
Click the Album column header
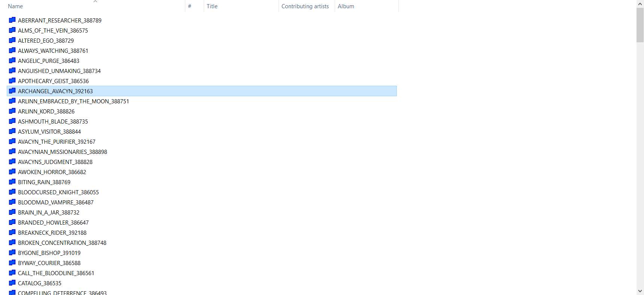346,6
